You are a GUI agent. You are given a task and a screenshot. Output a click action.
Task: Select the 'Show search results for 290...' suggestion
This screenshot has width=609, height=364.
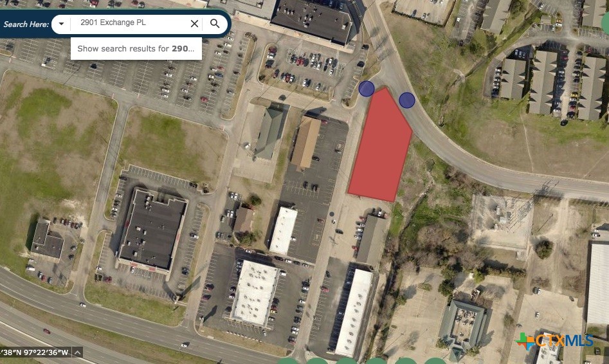(x=136, y=49)
